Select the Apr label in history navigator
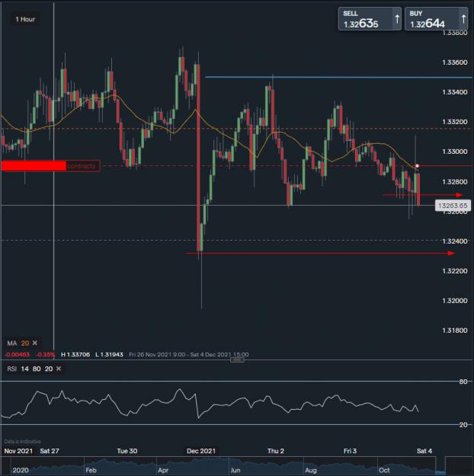 tap(163, 470)
